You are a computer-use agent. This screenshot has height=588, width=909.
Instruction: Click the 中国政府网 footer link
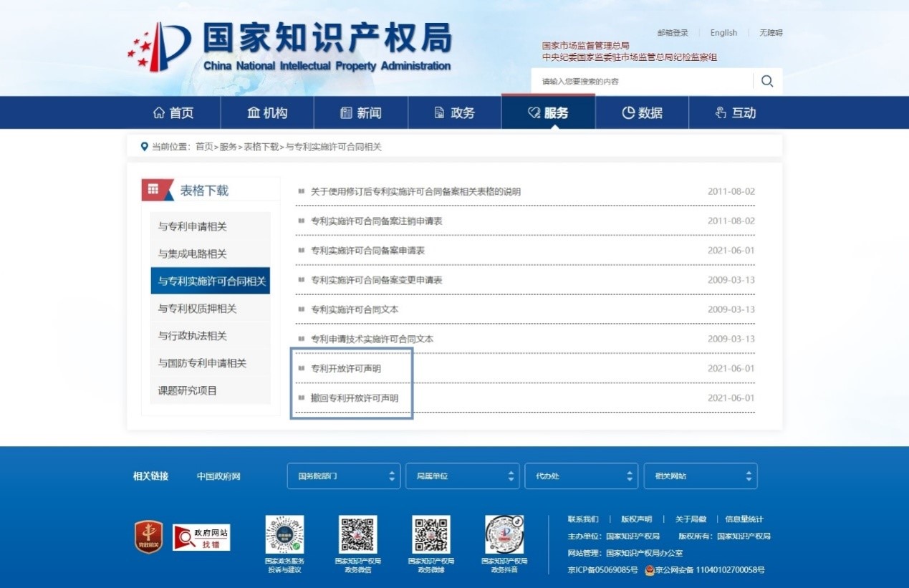(x=218, y=476)
